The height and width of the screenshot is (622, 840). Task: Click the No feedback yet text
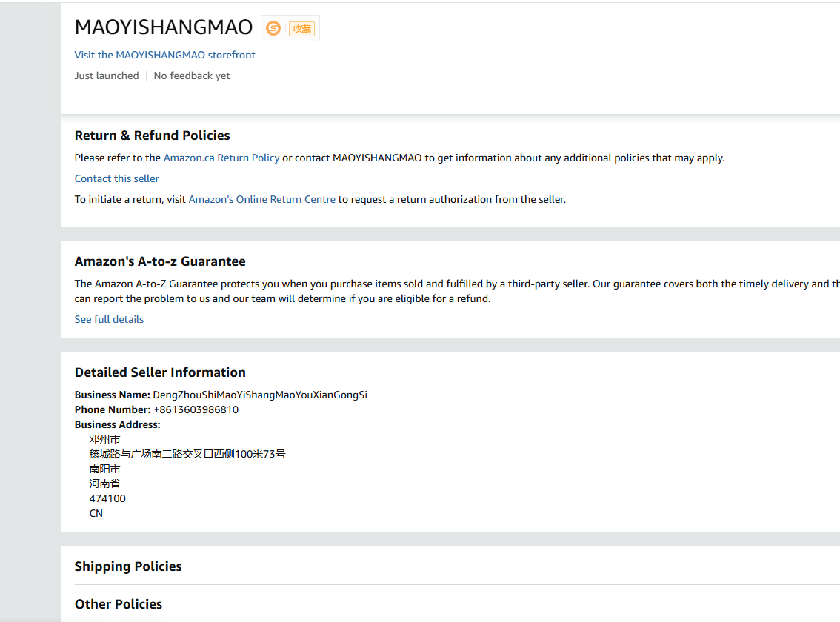click(192, 76)
